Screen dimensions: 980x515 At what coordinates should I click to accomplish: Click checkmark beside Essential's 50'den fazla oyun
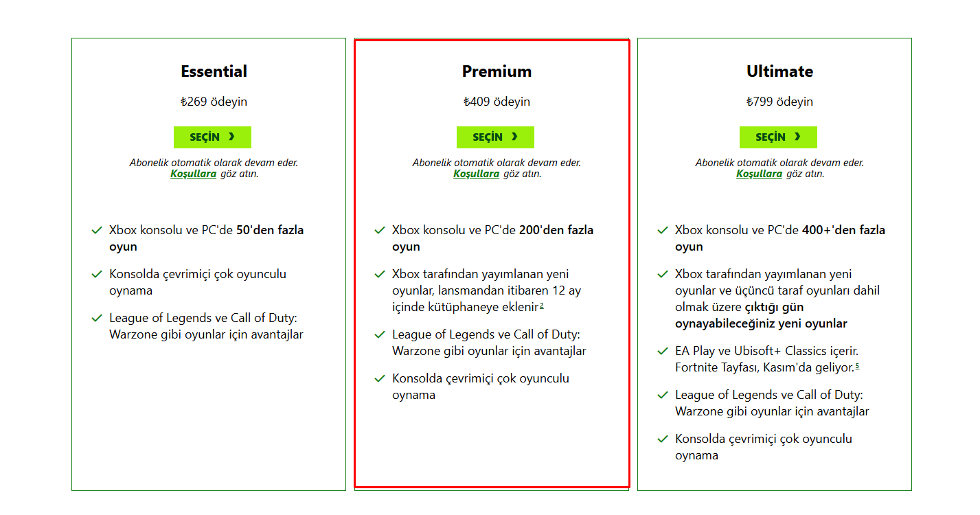[97, 231]
